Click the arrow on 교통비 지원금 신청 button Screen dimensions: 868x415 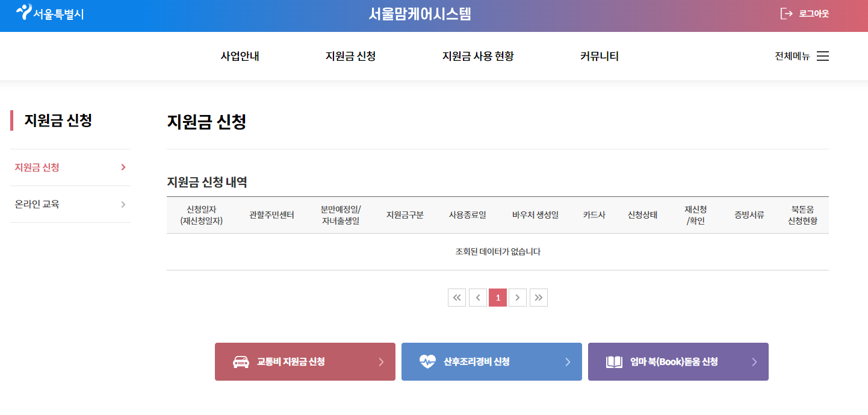click(381, 362)
